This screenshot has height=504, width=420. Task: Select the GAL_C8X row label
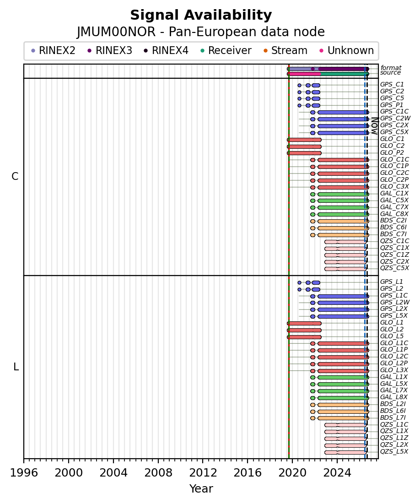click(394, 214)
